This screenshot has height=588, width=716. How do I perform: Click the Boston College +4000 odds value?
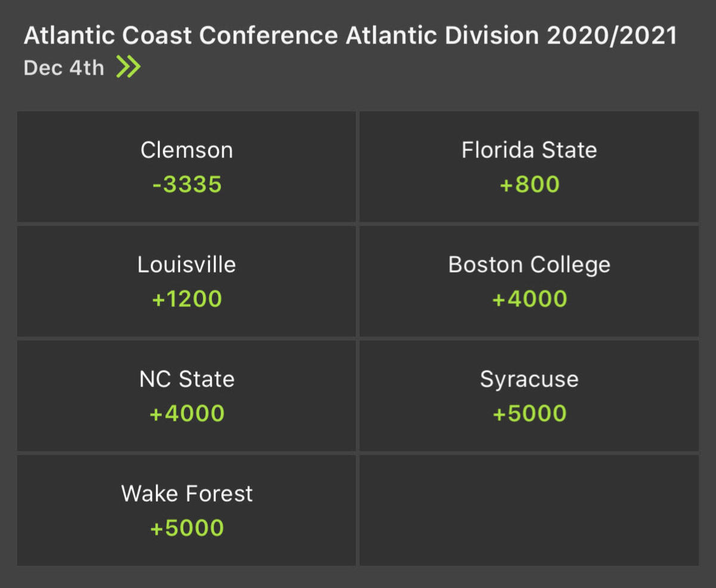pyautogui.click(x=529, y=298)
